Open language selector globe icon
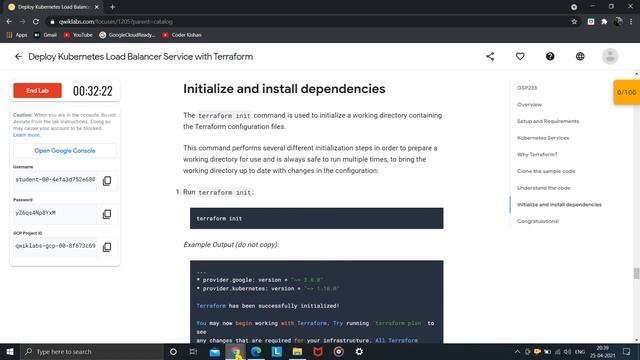The width and height of the screenshot is (640, 360). click(580, 56)
